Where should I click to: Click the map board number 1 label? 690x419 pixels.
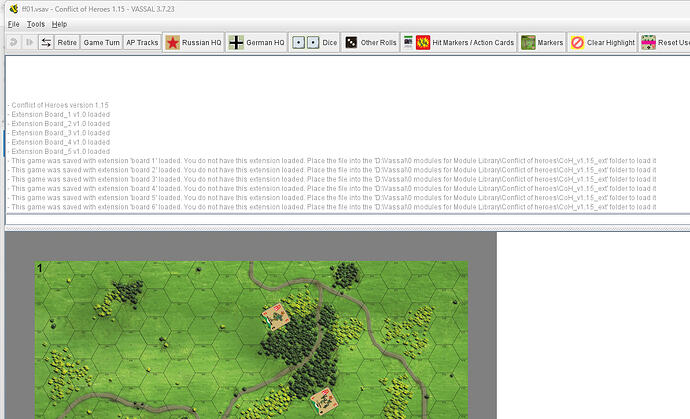pyautogui.click(x=40, y=268)
